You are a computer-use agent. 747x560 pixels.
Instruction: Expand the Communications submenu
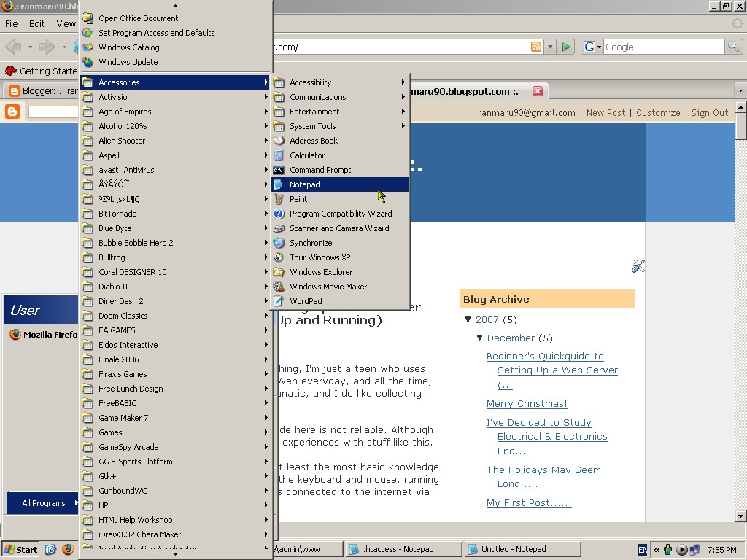340,97
